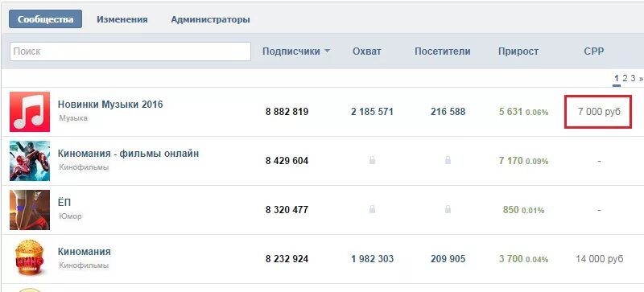Click Охват lock icon for Киномания - фильмы онлайн

point(372,161)
